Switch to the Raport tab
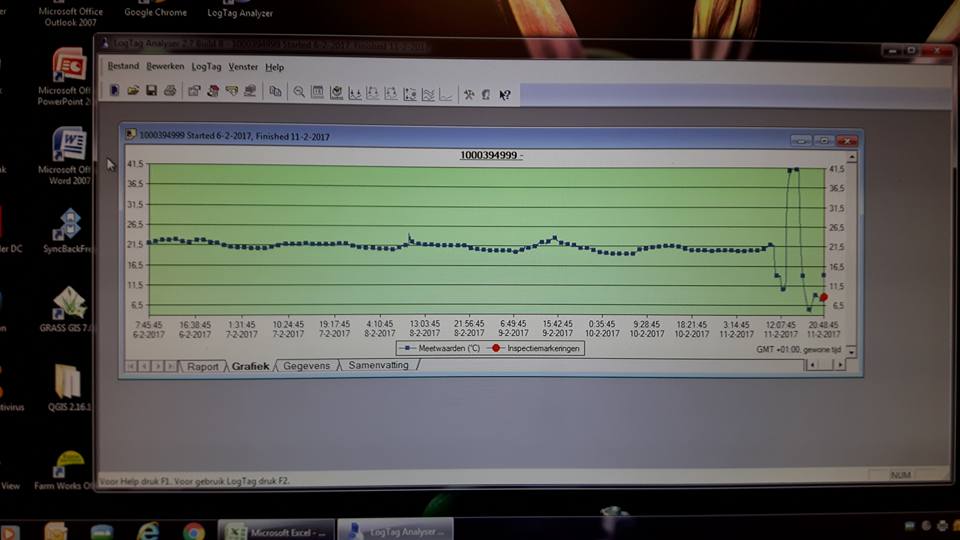This screenshot has height=540, width=960. coord(203,366)
